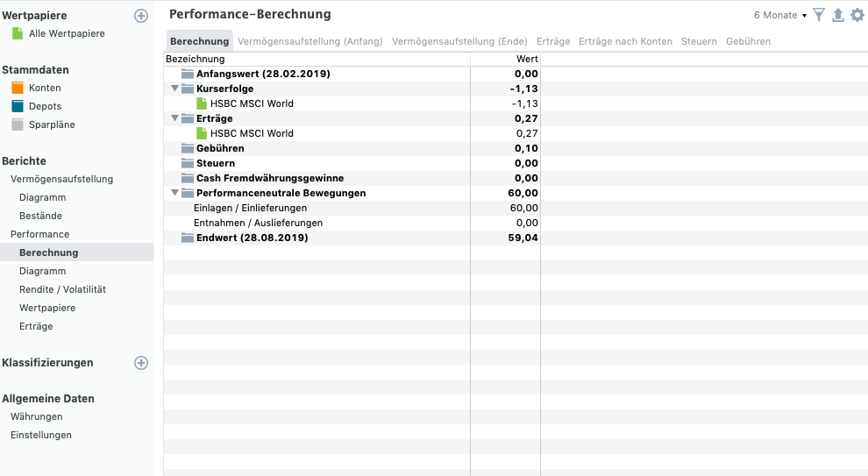
Task: Switch to the Gebühren tab
Action: tap(748, 41)
